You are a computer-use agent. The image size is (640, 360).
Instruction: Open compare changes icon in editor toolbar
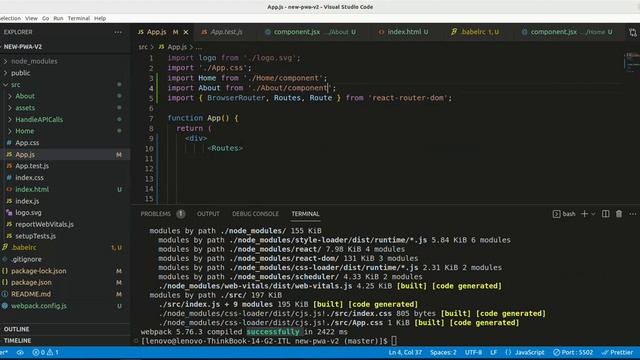(633, 32)
